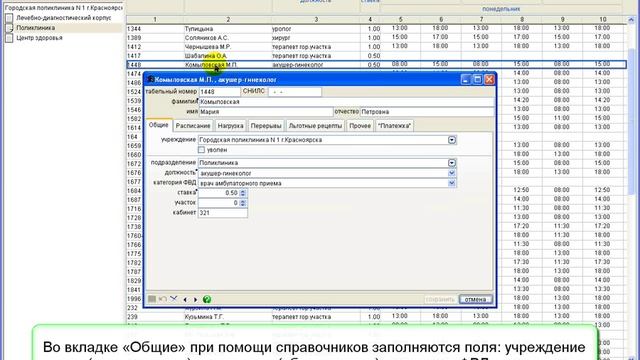Switch to the Нагрузка tab
Image resolution: width=640 pixels, height=360 pixels.
point(231,126)
